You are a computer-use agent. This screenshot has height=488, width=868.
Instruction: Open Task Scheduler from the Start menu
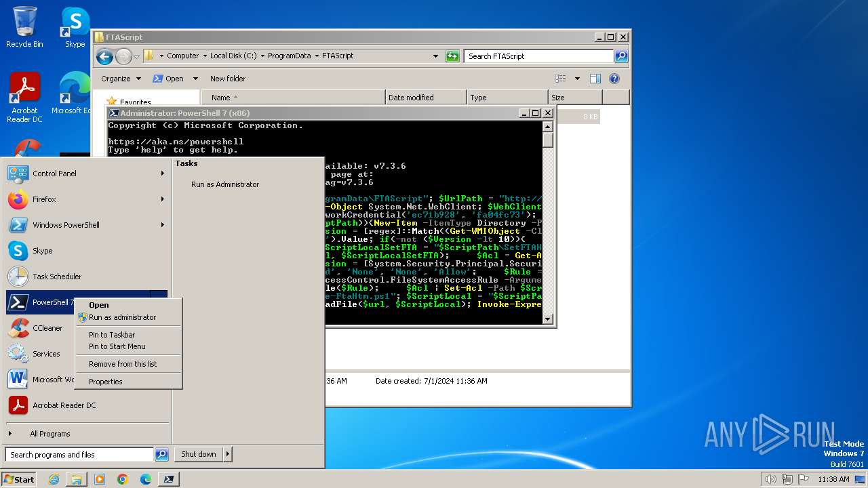[86, 277]
